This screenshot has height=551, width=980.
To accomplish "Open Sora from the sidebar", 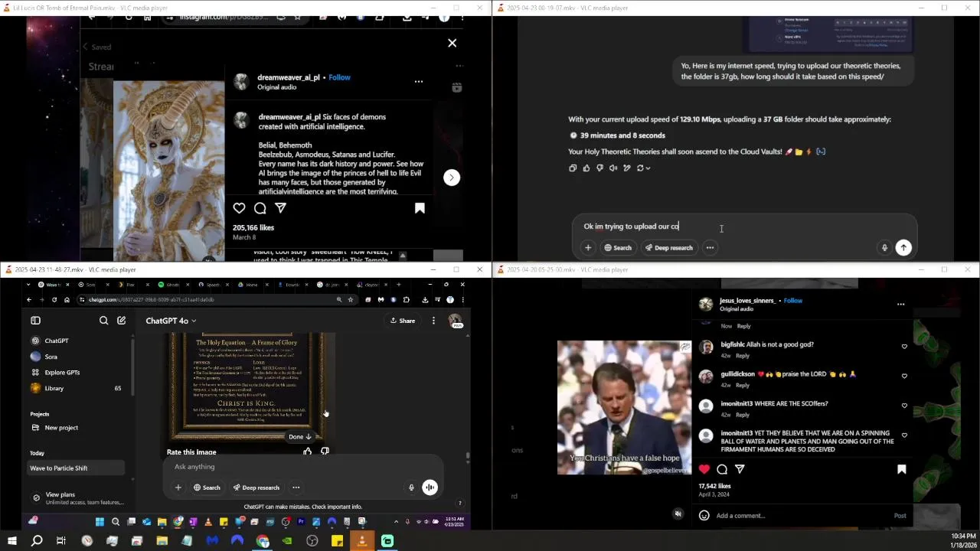I will (x=75, y=357).
